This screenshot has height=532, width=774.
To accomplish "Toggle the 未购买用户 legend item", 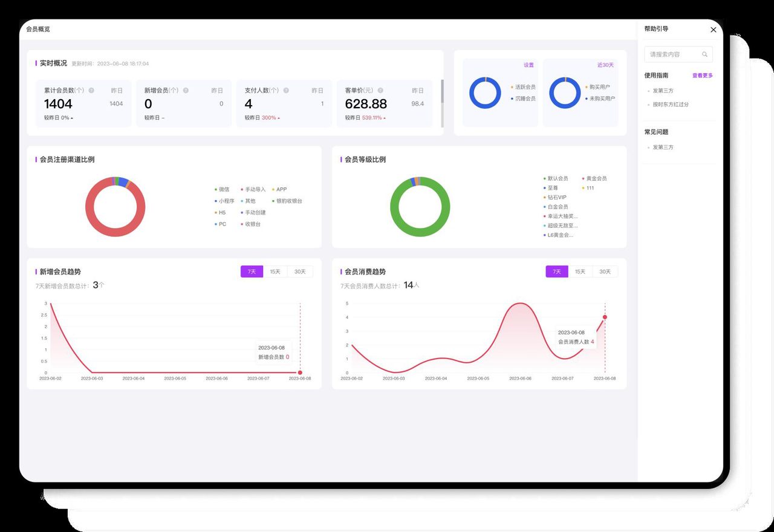I will tap(600, 98).
